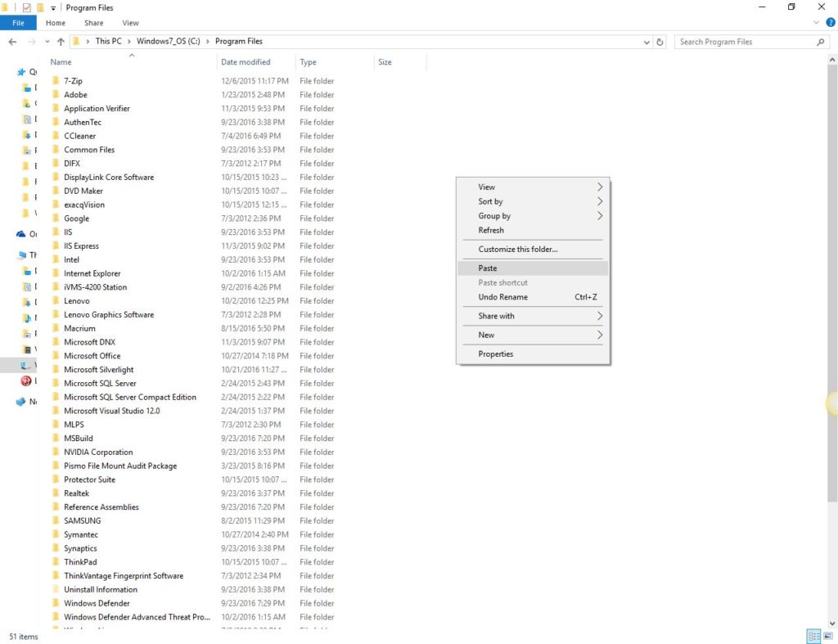
Task: Open the recent locations dropdown arrow
Action: click(x=47, y=42)
